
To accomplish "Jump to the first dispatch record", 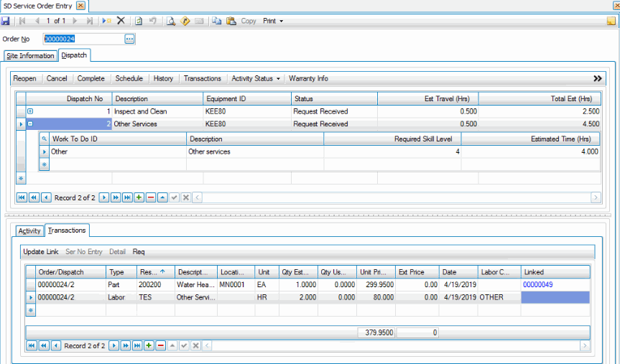I will pos(21,197).
